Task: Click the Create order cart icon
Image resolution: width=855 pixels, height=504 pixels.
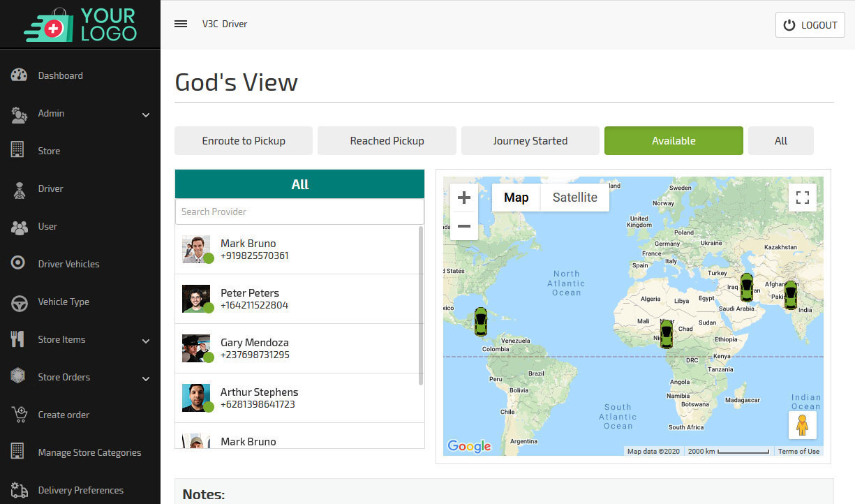Action: (x=19, y=415)
